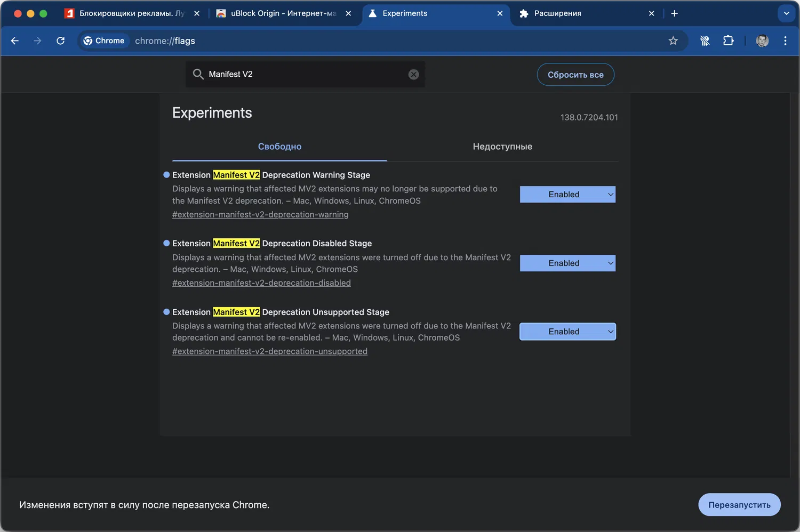Screen dimensions: 800x532
Task: Clear the Manifest V2 search text
Action: tap(413, 75)
